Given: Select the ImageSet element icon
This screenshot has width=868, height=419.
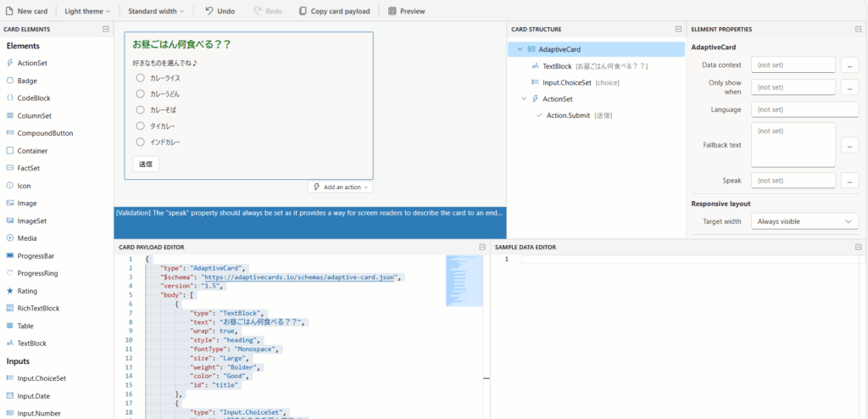Looking at the screenshot, I should coord(10,221).
